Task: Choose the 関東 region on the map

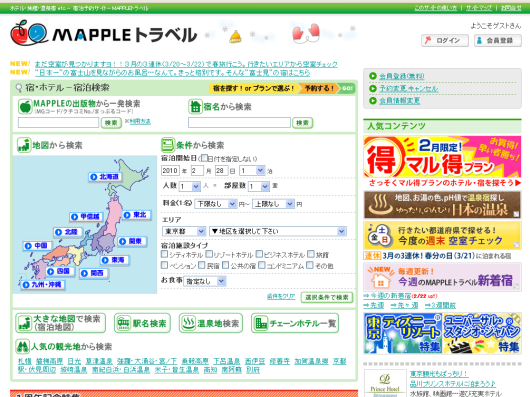Action: 132,241
